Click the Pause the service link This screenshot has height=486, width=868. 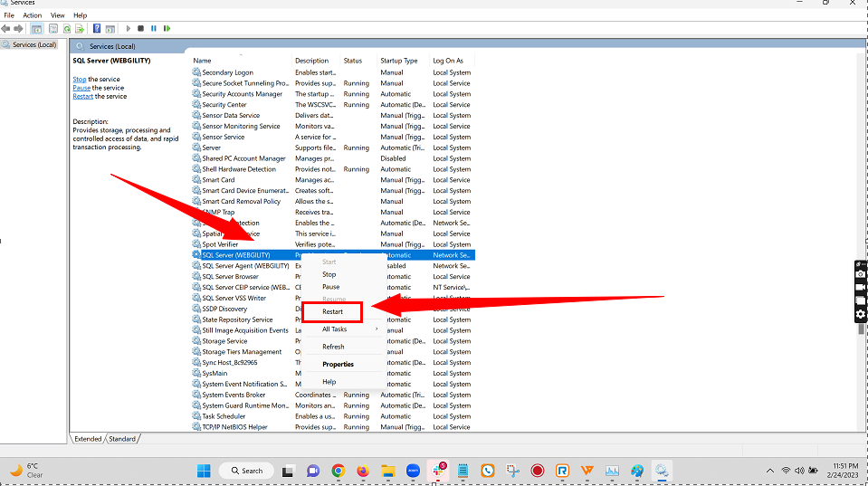[81, 88]
